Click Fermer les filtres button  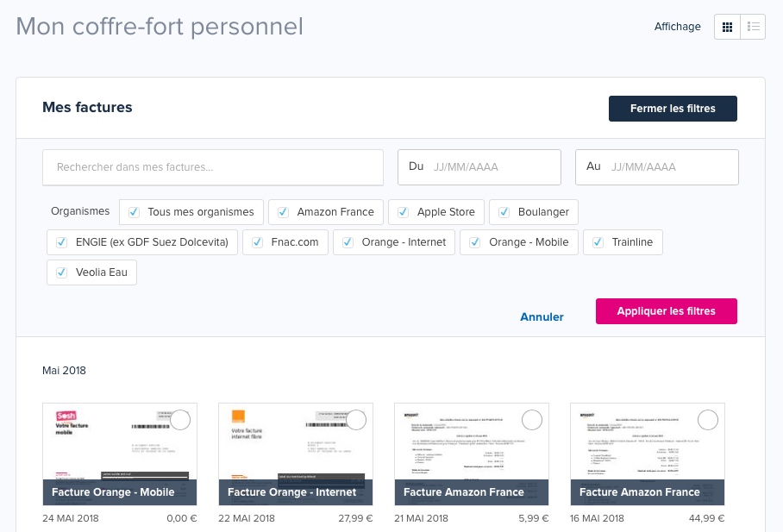pyautogui.click(x=673, y=109)
